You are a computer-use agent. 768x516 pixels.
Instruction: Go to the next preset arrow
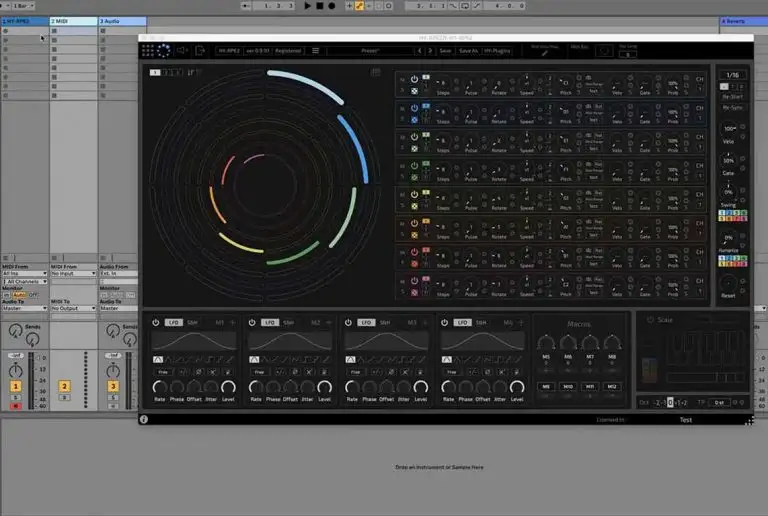pyautogui.click(x=430, y=50)
